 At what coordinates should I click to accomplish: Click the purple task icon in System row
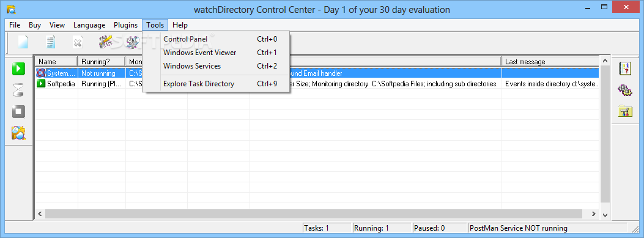click(40, 73)
